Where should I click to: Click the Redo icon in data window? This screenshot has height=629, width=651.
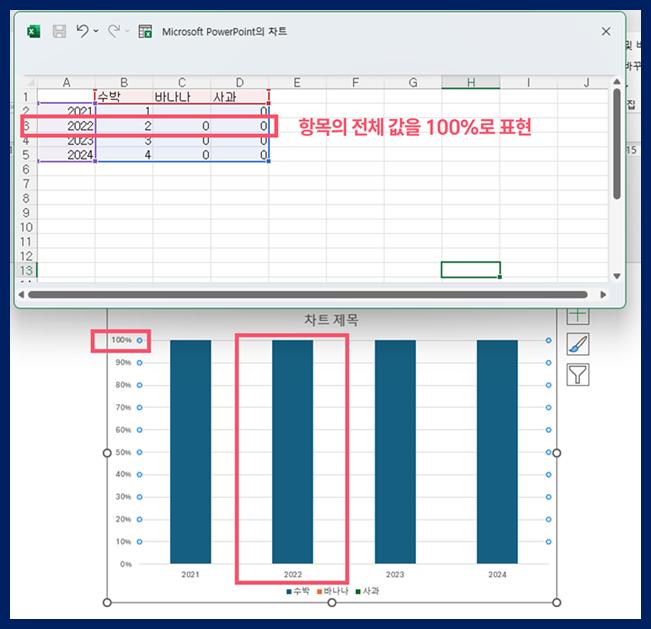114,31
